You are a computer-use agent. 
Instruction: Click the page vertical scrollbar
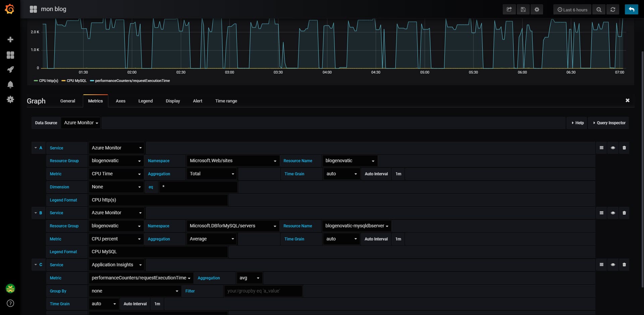pos(642,169)
